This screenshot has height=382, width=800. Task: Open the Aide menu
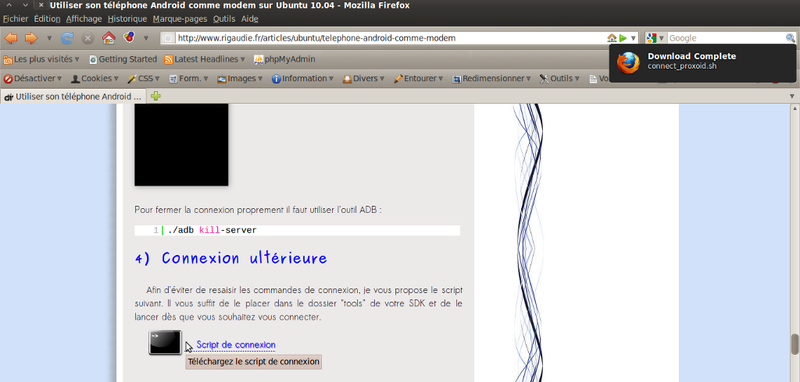[249, 19]
